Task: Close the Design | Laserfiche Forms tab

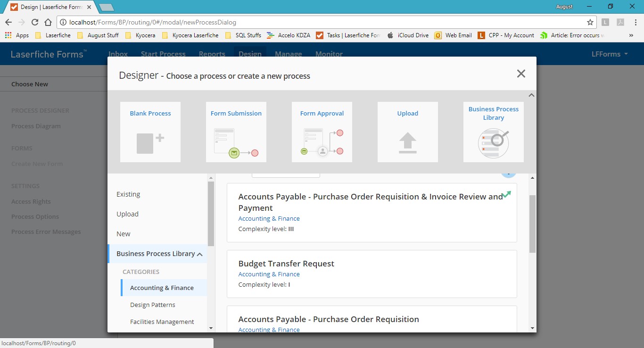Action: tap(90, 8)
